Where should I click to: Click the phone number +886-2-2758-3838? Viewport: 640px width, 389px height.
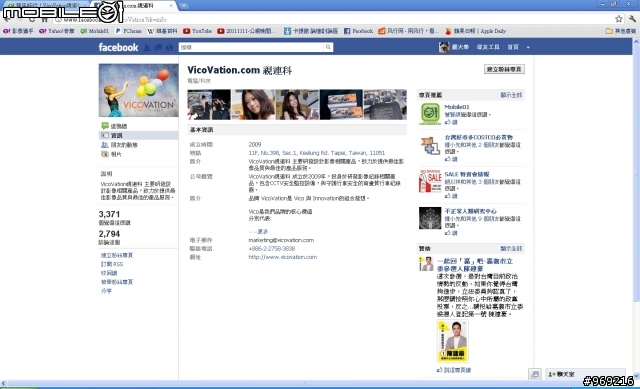point(271,249)
